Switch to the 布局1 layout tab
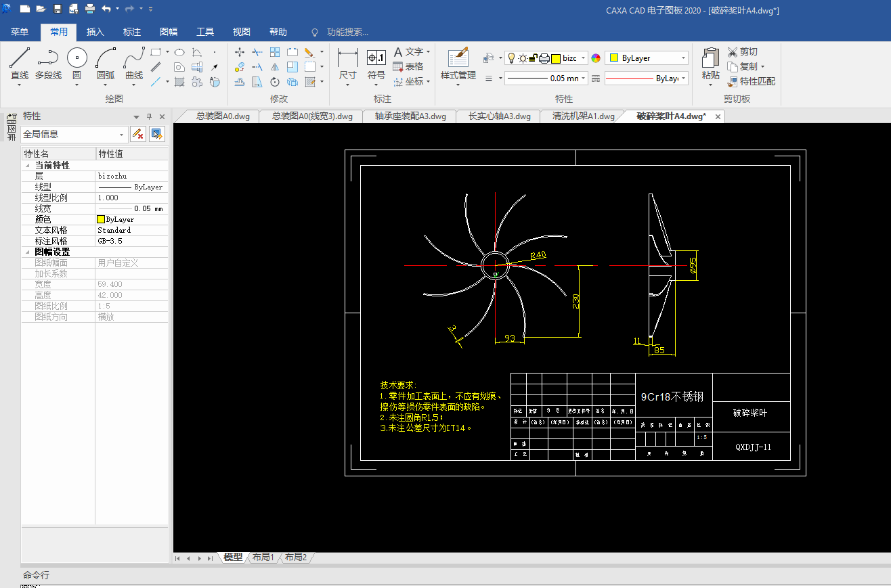Screen dimensions: 891x588 [x=263, y=558]
